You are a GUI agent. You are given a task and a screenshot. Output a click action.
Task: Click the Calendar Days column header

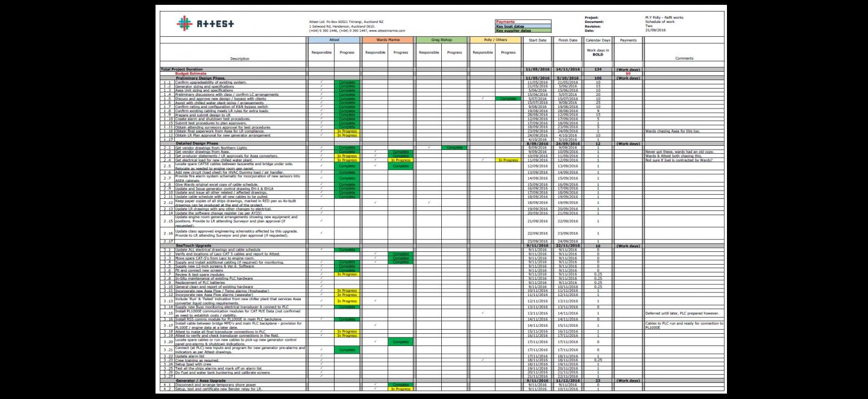coord(598,40)
